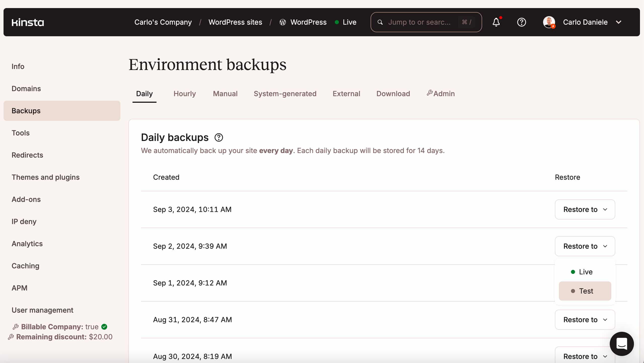Viewport: 644px width, 363px height.
Task: Switch to the External backups tab
Action: pos(346,93)
